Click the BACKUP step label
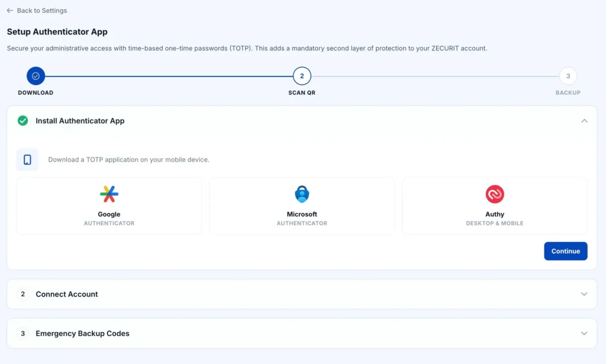 tap(568, 93)
